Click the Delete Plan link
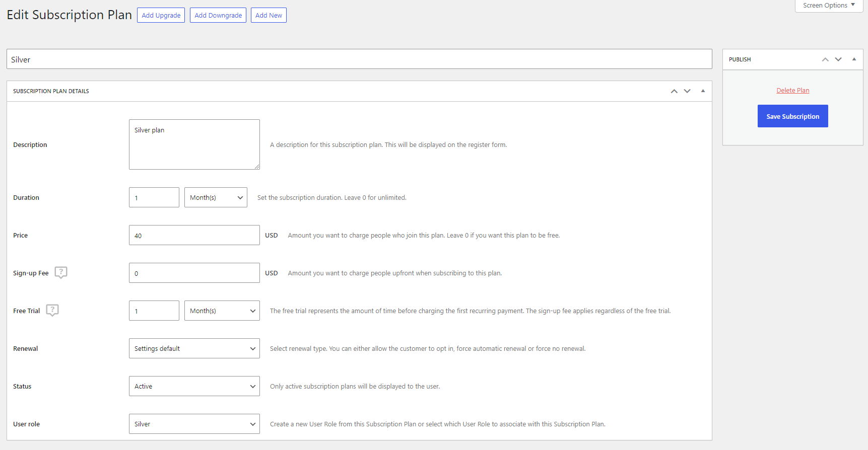The height and width of the screenshot is (450, 868). point(792,91)
